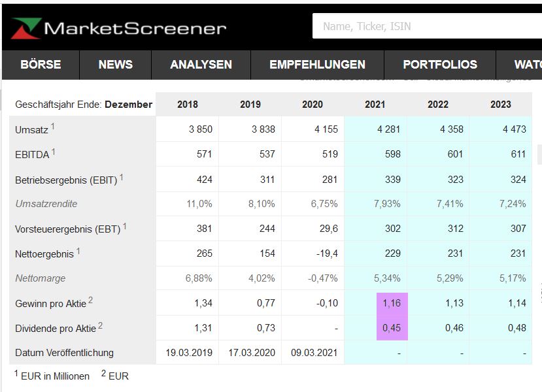Viewport: 542px width, 392px height.
Task: Click the 2020 Umsatz value 4 155
Action: (326, 129)
